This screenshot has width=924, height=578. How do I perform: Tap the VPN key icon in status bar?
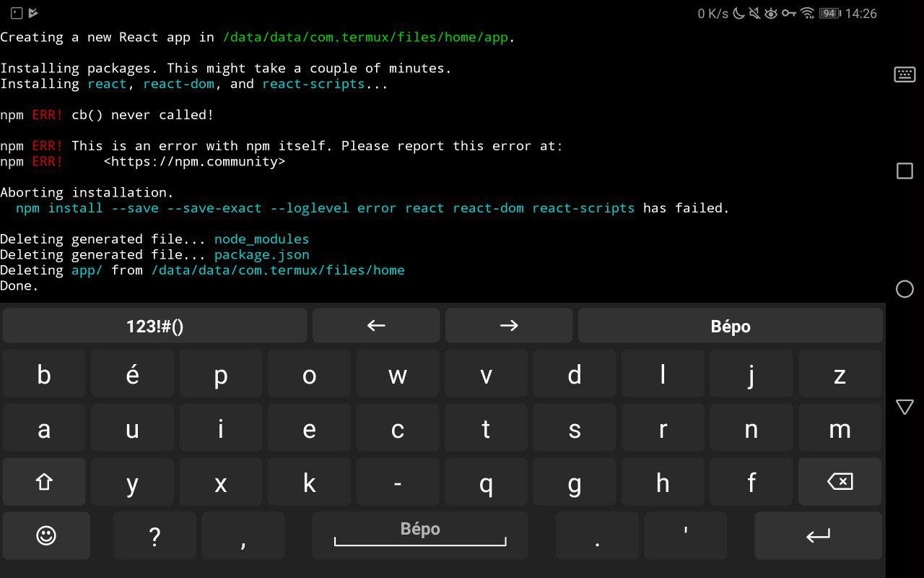[x=790, y=13]
